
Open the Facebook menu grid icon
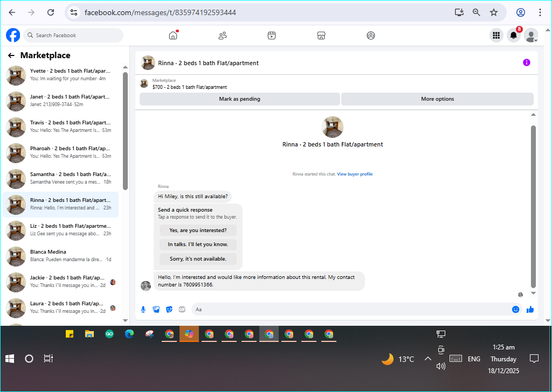[496, 35]
